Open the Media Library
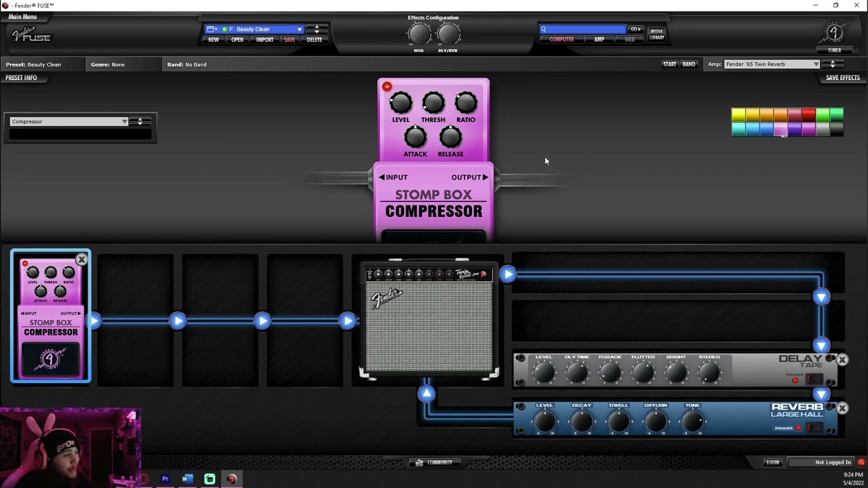868x488 pixels. tap(656, 34)
